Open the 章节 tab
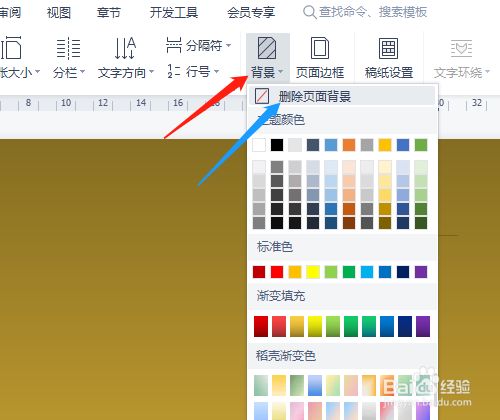The width and height of the screenshot is (500, 420). pos(109,13)
